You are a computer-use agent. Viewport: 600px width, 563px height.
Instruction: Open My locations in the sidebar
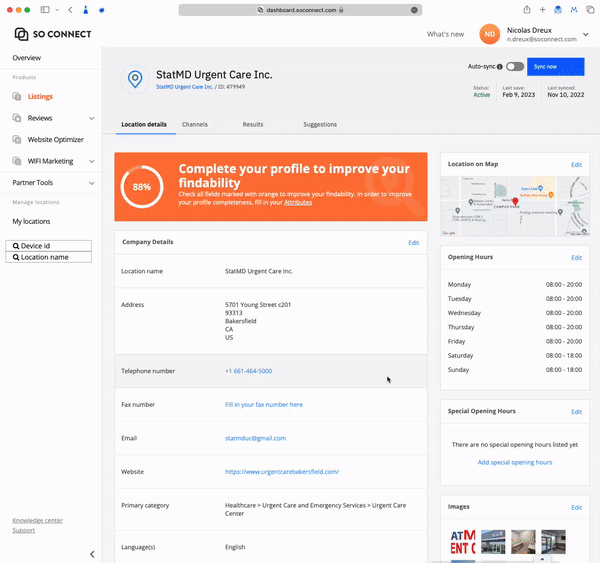coord(31,221)
